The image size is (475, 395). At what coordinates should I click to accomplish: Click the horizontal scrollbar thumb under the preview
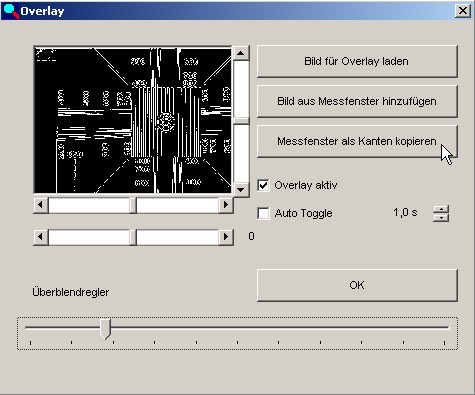point(133,204)
